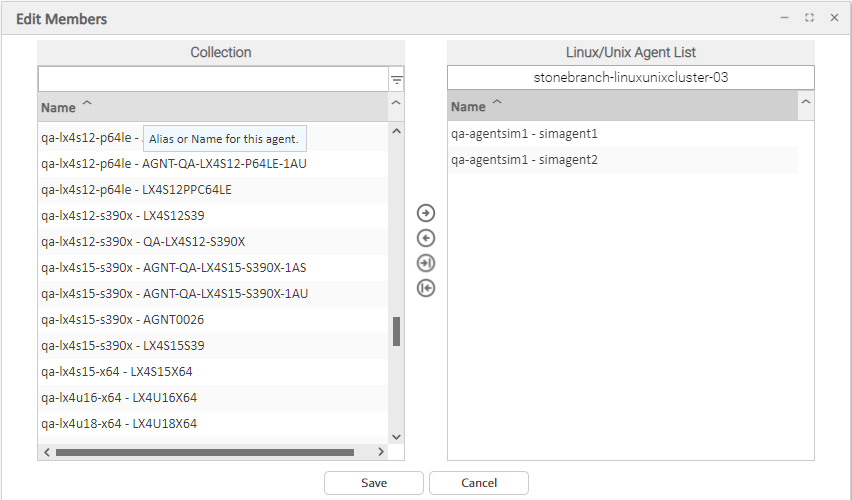Viewport: 852px width, 500px height.
Task: Click the Collection filter text field
Action: coord(212,79)
